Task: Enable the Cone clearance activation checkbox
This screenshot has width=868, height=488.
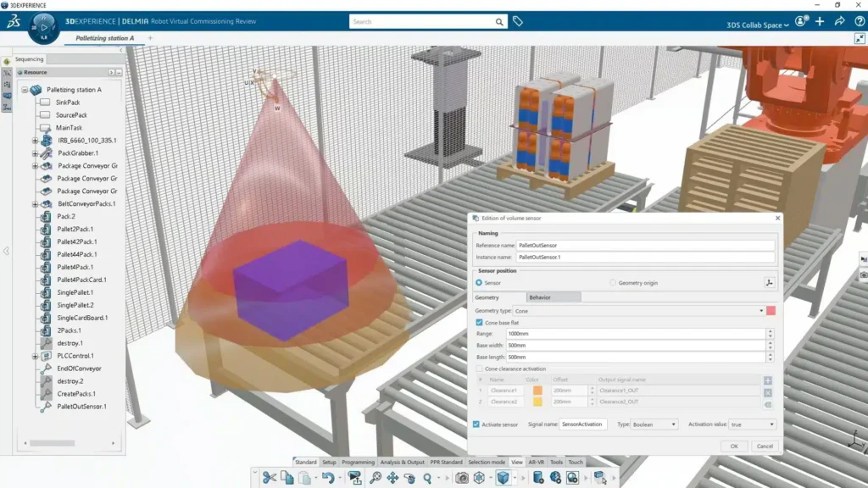Action: 477,369
